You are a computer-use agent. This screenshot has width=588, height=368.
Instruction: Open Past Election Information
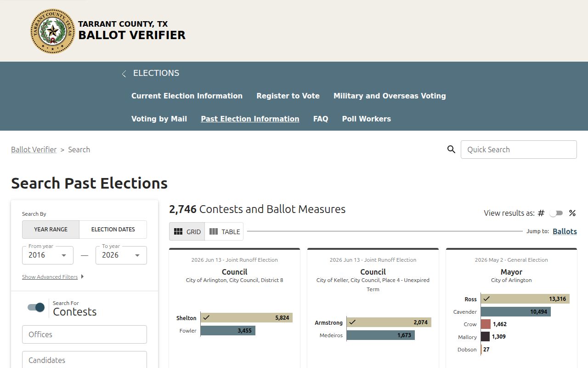point(250,119)
